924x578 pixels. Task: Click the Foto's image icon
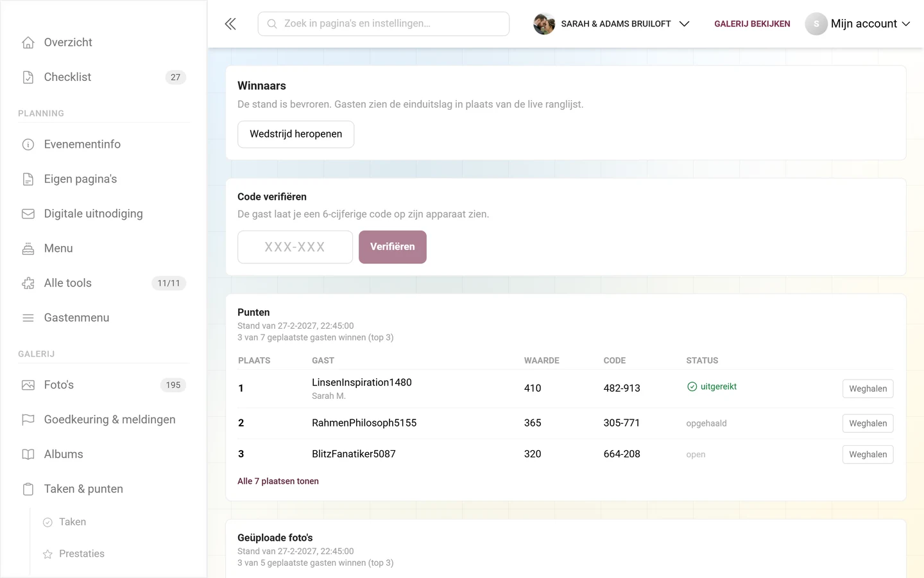tap(28, 385)
